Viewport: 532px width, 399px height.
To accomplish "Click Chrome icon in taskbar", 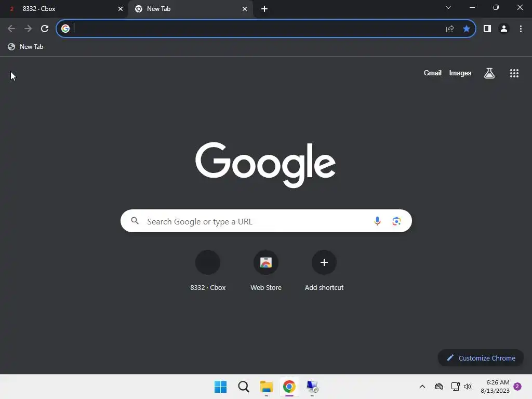I will (289, 387).
